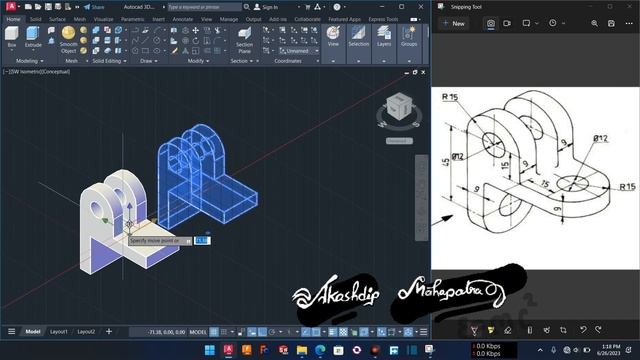Expand the Modify panel dropdown
Image resolution: width=640 pixels, height=360 pixels.
coord(198,61)
